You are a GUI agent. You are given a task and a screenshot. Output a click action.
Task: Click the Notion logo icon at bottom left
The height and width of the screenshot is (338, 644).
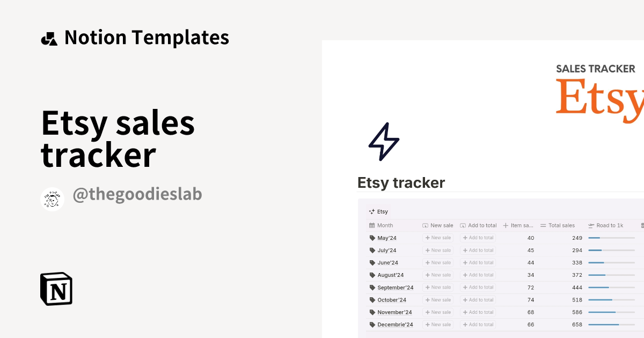click(x=56, y=289)
